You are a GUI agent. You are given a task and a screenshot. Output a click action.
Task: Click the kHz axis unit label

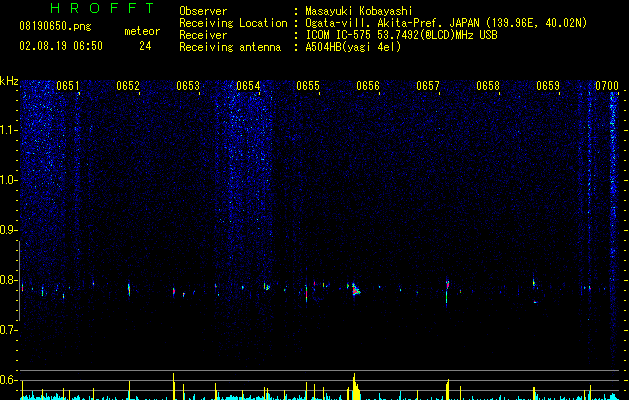pos(9,81)
